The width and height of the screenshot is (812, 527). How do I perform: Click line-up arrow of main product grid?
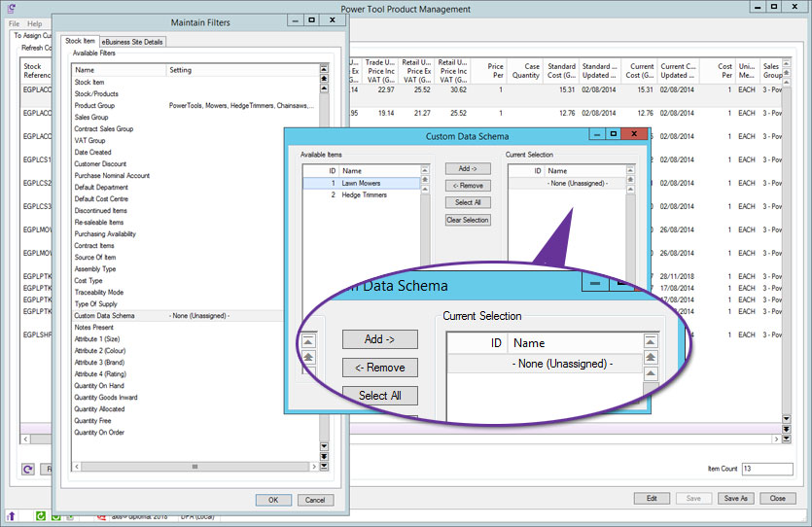786,83
